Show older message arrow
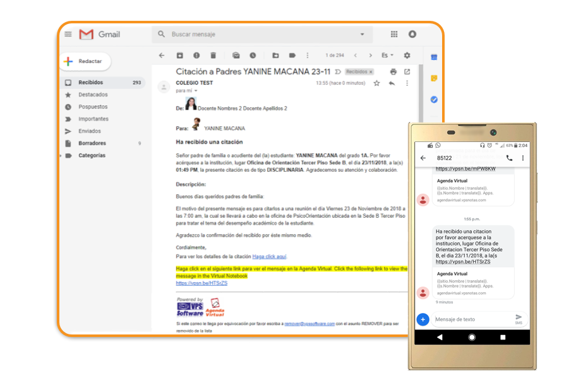This screenshot has width=588, height=390. [x=371, y=56]
